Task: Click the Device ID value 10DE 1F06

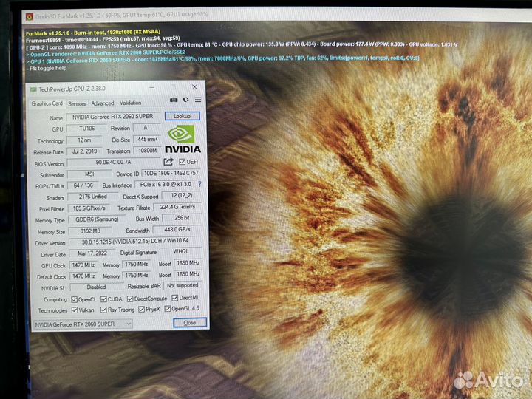Action: click(171, 173)
